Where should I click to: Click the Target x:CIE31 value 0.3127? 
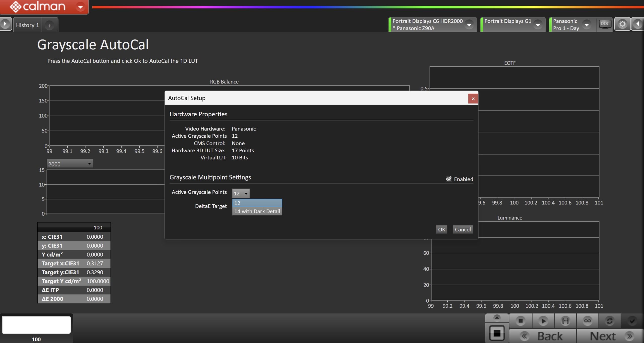click(95, 263)
